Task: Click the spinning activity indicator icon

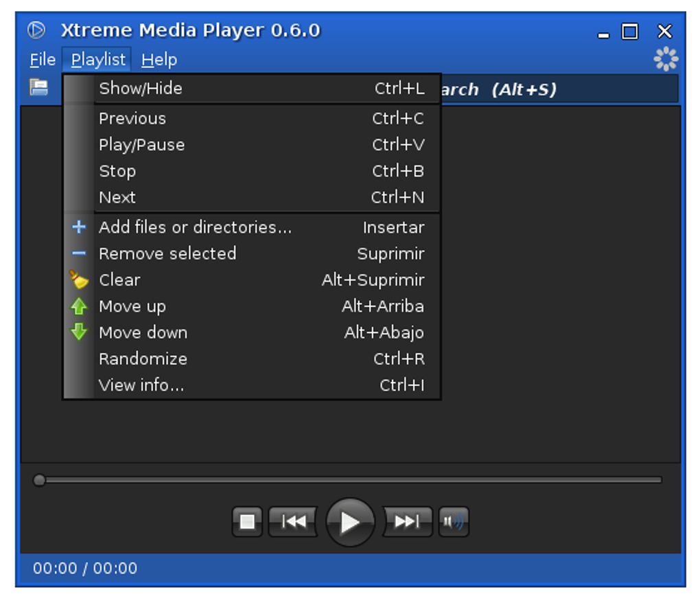Action: [x=666, y=58]
